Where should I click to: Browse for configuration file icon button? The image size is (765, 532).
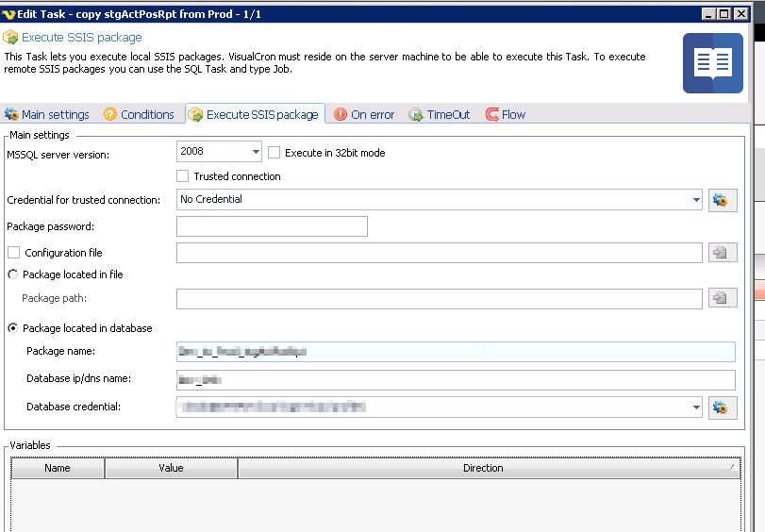pyautogui.click(x=722, y=253)
